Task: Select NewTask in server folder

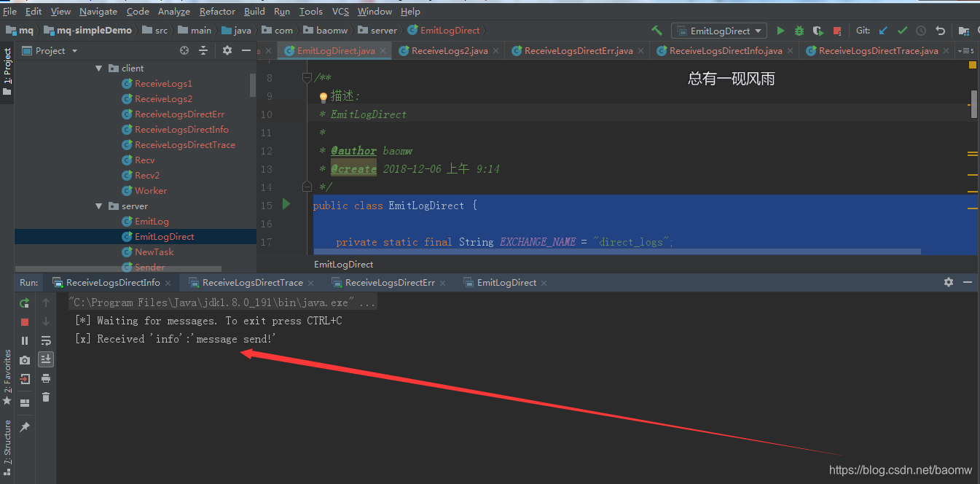Action: click(154, 252)
